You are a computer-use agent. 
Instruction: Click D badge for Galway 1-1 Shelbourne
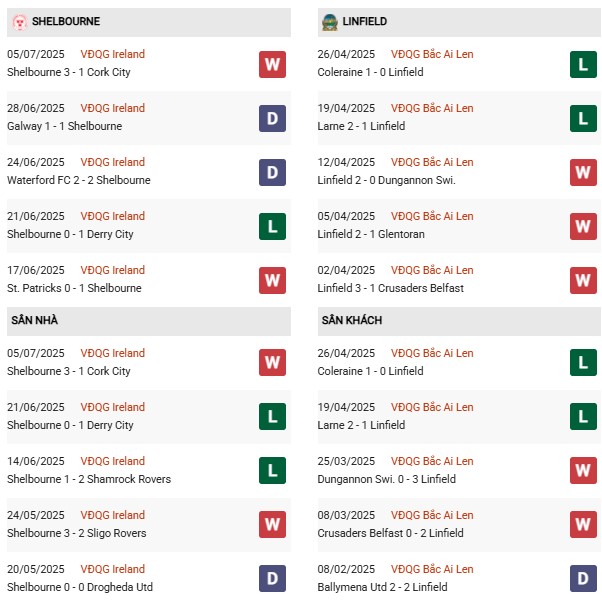pos(272,118)
